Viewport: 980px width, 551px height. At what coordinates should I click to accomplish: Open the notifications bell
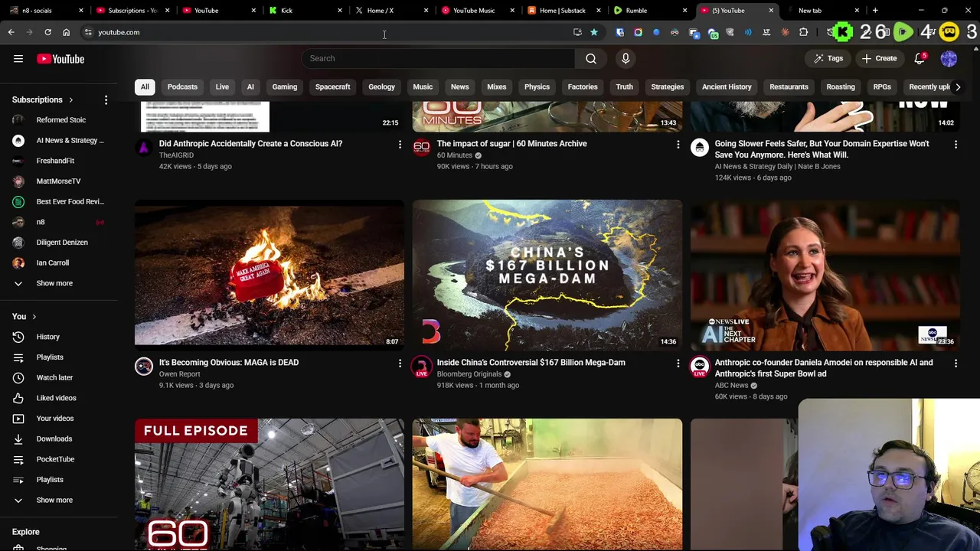point(920,59)
